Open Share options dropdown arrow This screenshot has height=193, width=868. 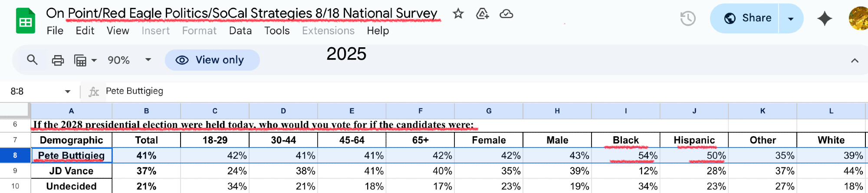point(791,18)
